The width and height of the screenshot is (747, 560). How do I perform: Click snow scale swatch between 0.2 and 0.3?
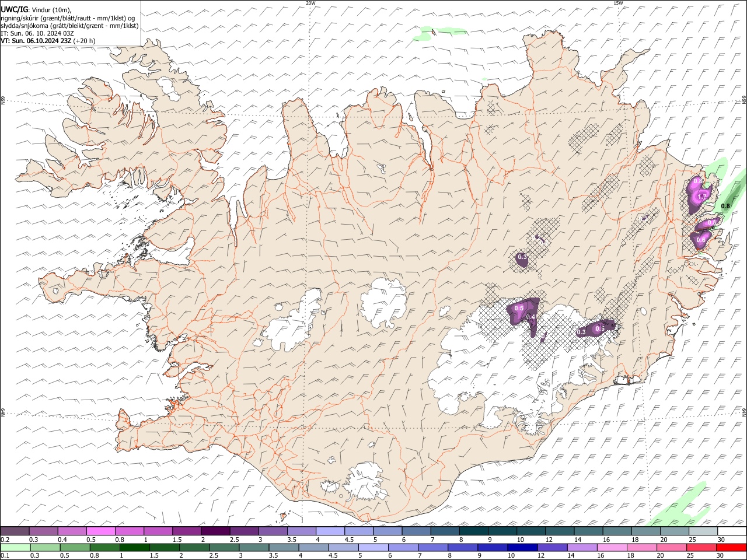coord(15,531)
